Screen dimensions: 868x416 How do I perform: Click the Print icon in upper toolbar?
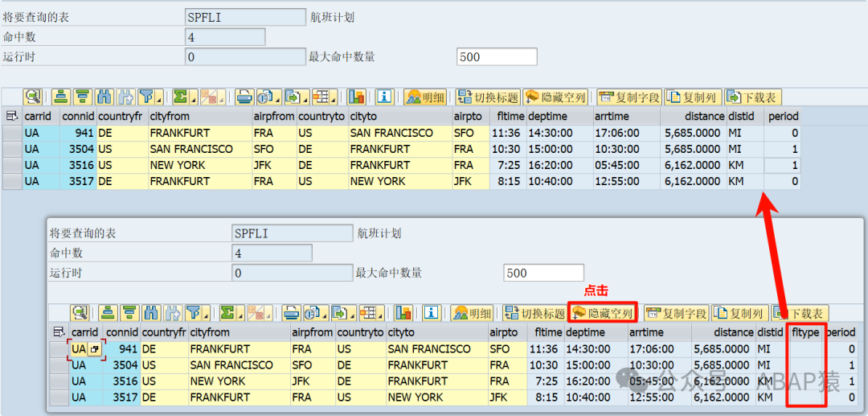coord(244,97)
